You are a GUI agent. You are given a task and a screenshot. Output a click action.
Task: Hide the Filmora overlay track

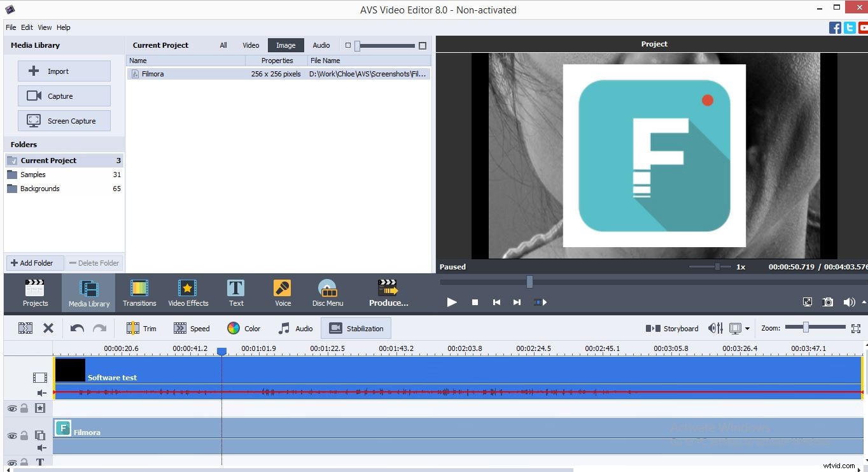[x=11, y=436]
